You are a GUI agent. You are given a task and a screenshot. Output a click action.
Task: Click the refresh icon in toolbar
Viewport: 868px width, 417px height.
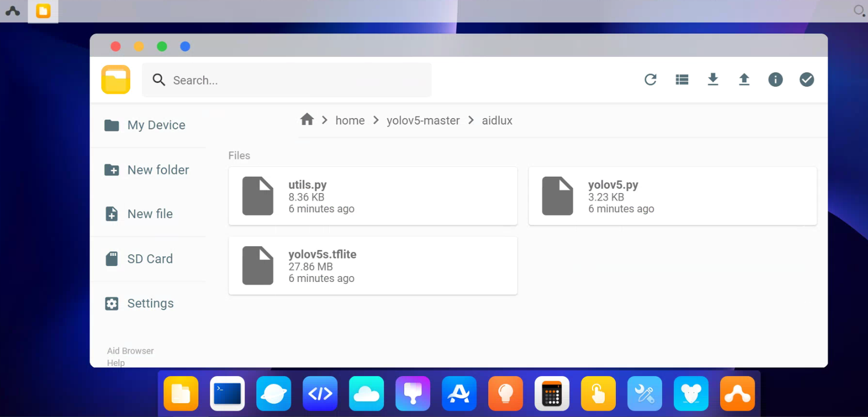(x=650, y=80)
